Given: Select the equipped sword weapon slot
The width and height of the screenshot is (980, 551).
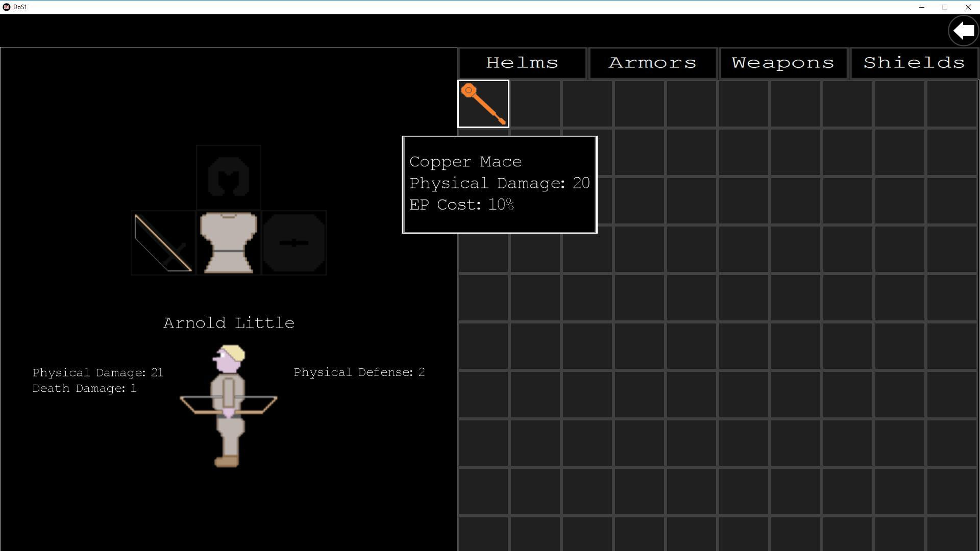Looking at the screenshot, I should coord(163,243).
